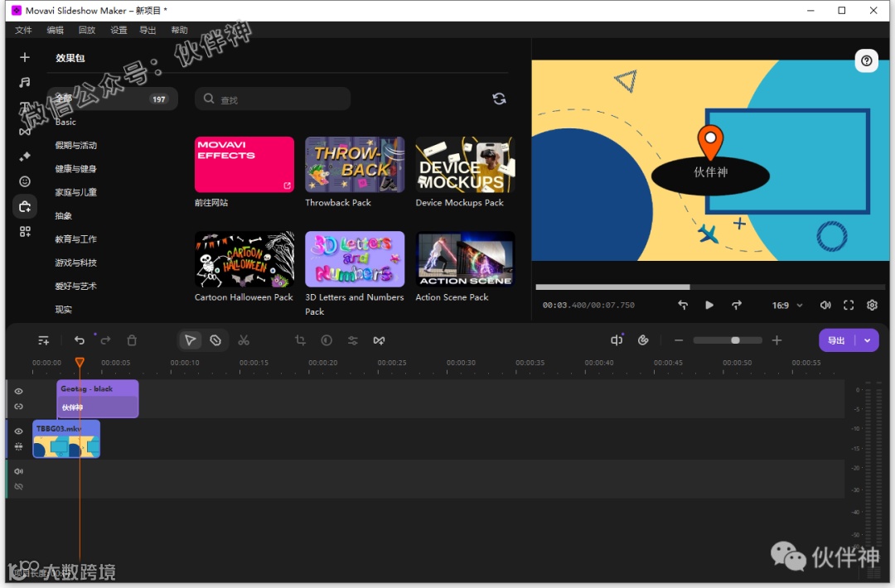The image size is (895, 588).
Task: Click the play button in preview
Action: [709, 305]
